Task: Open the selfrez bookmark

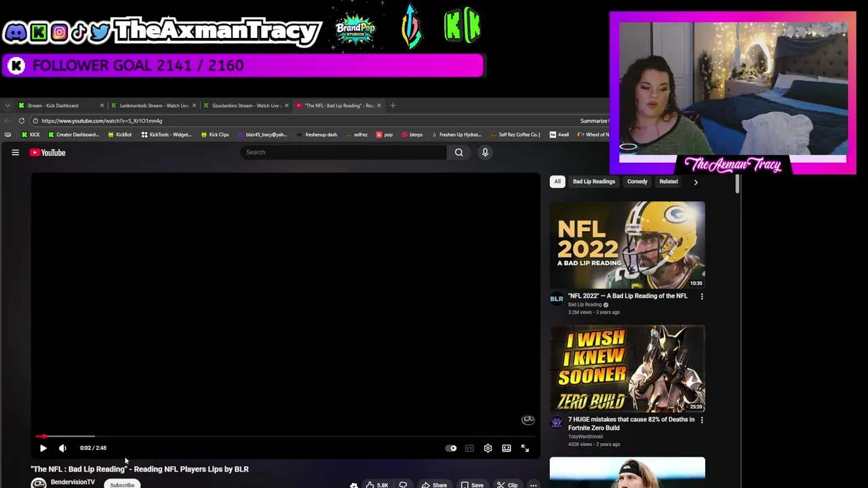Action: [357, 135]
